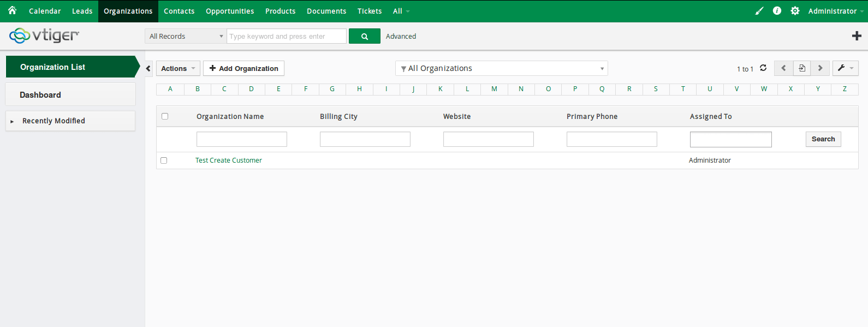Image resolution: width=868 pixels, height=327 pixels.
Task: Switch to the Contacts tab
Action: coord(179,11)
